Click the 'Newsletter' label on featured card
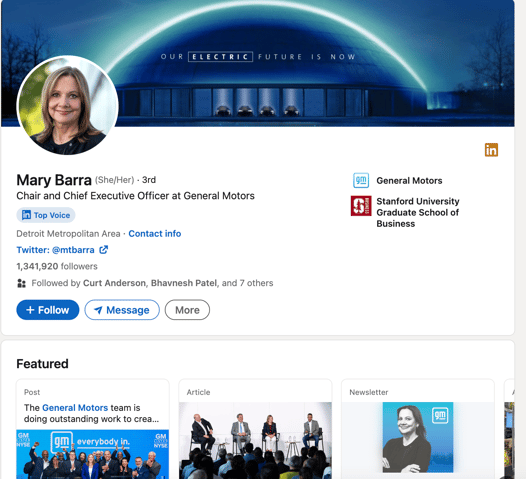Screen dimensions: 526x479 tap(369, 392)
